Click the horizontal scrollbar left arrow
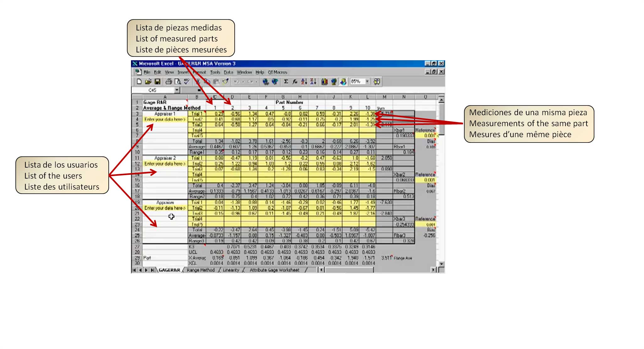Viewport: 644px width, 349px height. coord(321,270)
